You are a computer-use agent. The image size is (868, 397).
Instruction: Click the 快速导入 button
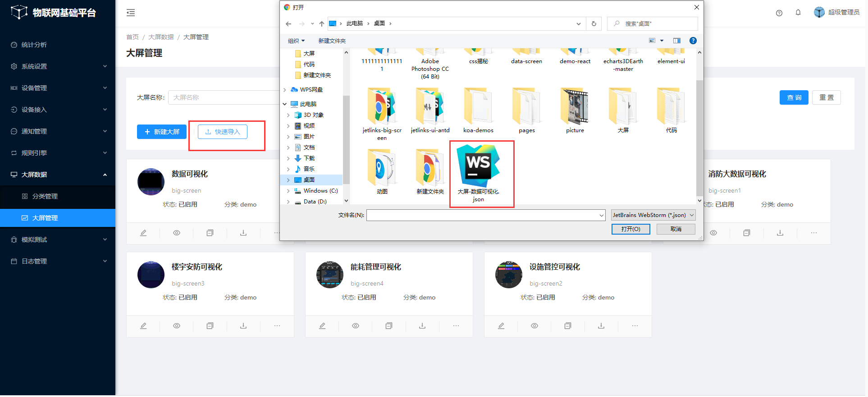(x=223, y=132)
